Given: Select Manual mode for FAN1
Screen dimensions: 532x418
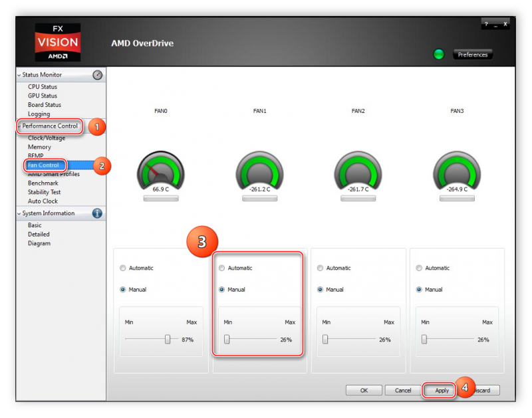Looking at the screenshot, I should [x=221, y=290].
